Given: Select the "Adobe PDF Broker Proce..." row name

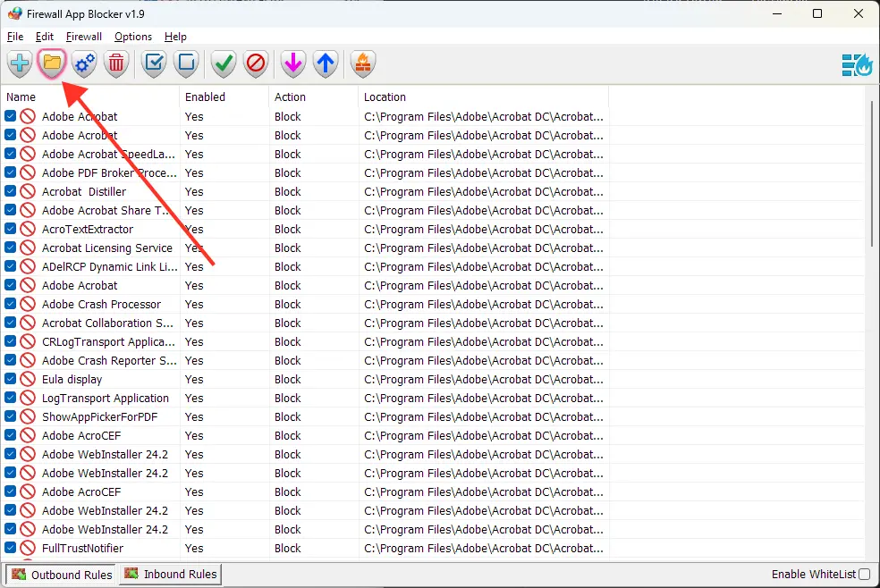Looking at the screenshot, I should 109,172.
